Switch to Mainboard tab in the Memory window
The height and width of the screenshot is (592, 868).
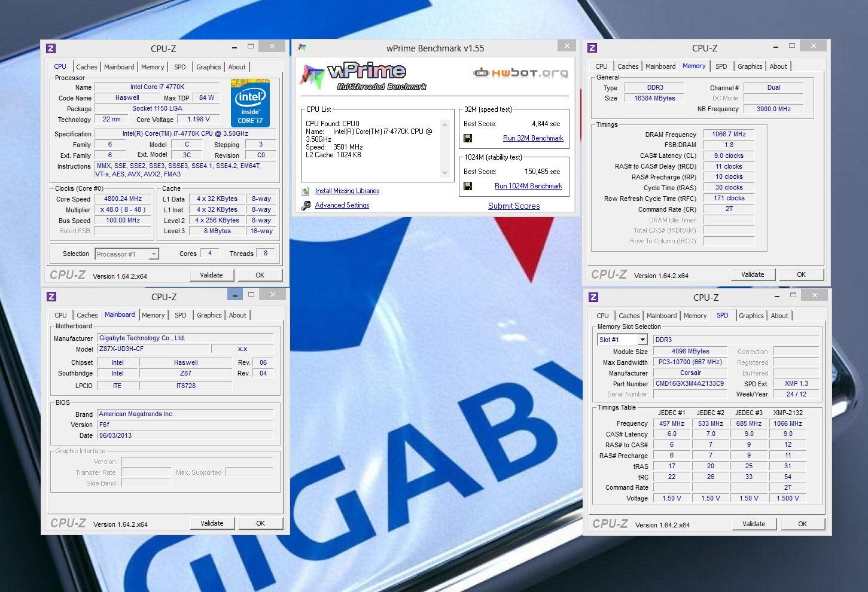[660, 66]
